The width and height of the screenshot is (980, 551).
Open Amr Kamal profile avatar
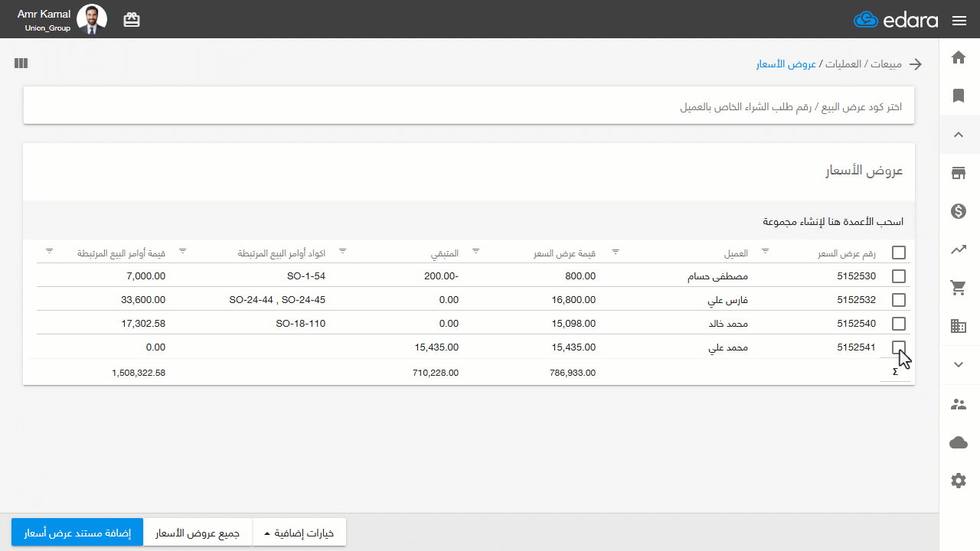(92, 20)
